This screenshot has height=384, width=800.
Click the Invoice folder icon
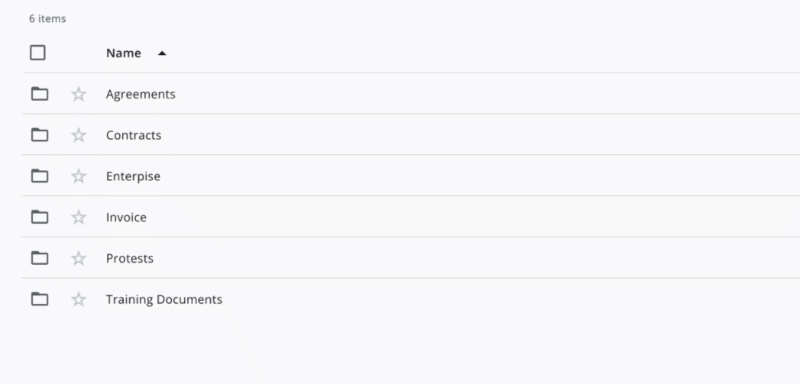click(39, 217)
